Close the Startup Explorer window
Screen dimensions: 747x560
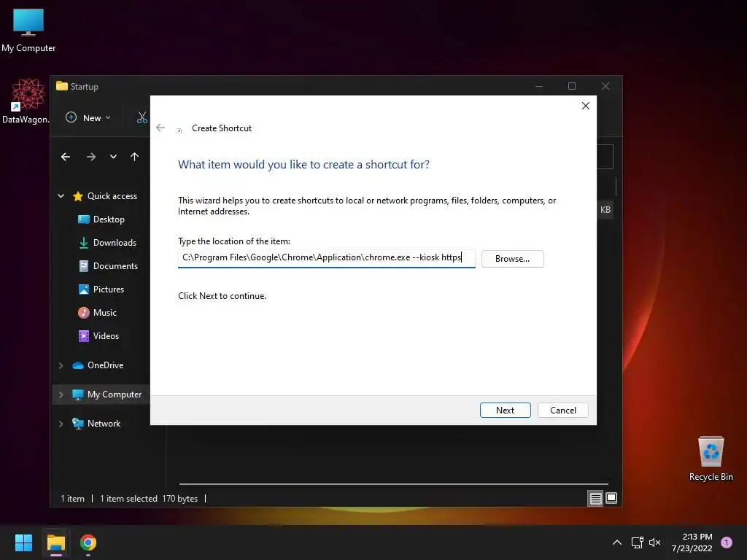(605, 86)
